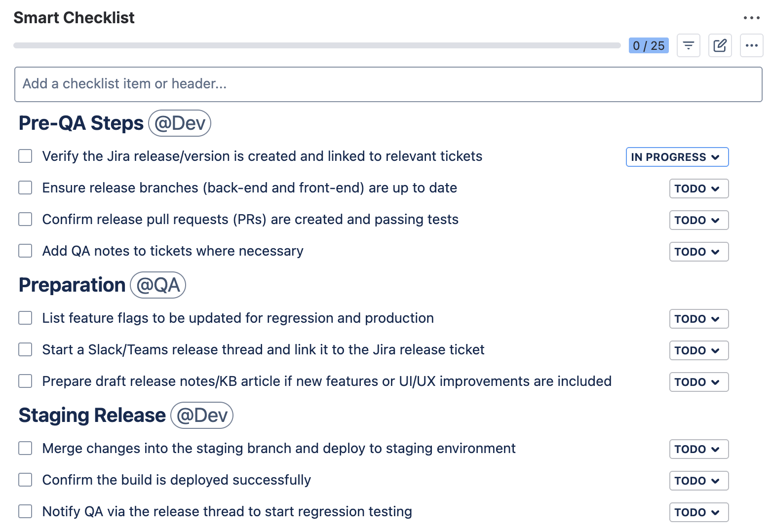772x532 pixels.
Task: Open the IN PROGRESS status dropdown
Action: point(677,157)
